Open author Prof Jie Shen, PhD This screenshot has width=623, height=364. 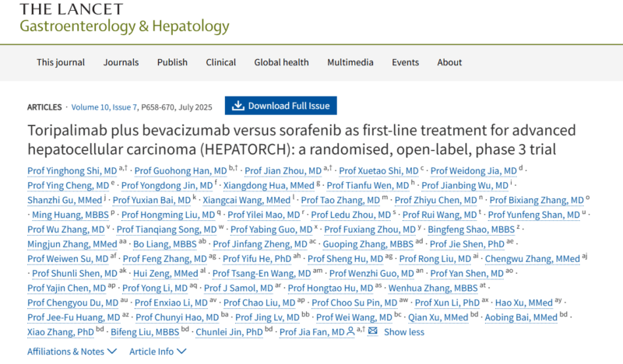click(467, 244)
